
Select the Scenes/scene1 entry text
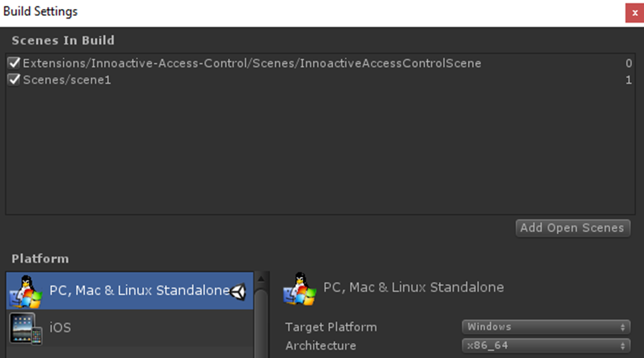[66, 80]
